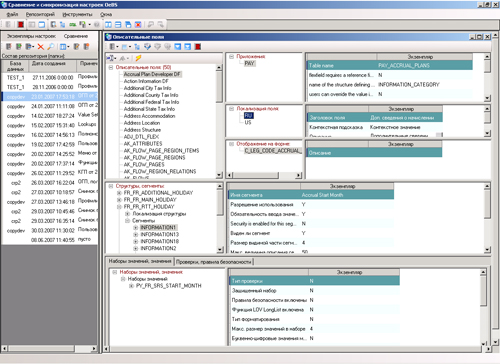
Task: Click horizontal scrollbar under repository list
Action: point(49,348)
